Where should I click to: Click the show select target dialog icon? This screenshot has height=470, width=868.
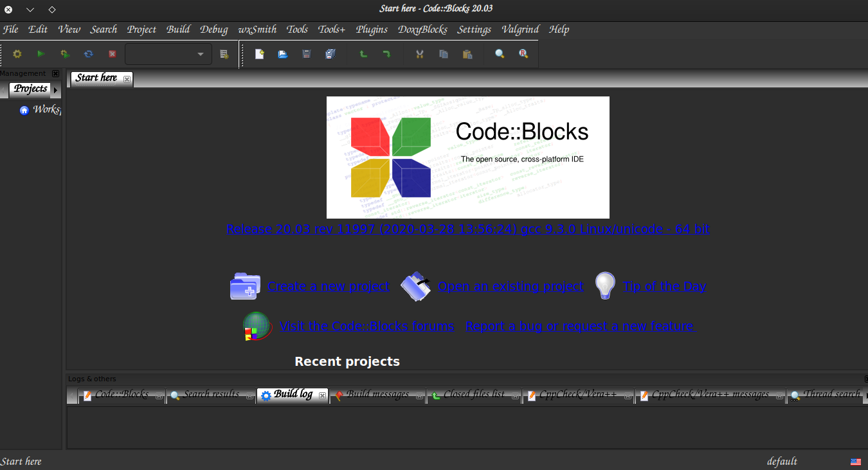click(x=224, y=55)
